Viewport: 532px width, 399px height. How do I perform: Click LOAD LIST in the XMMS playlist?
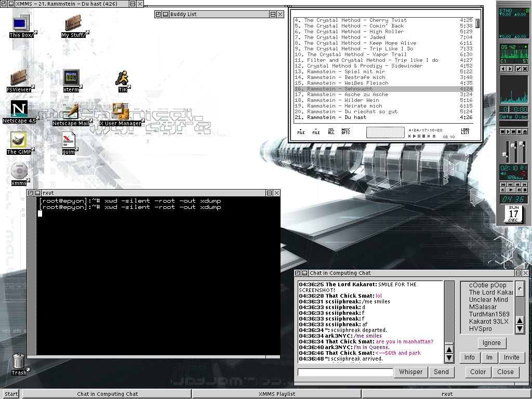point(465,131)
